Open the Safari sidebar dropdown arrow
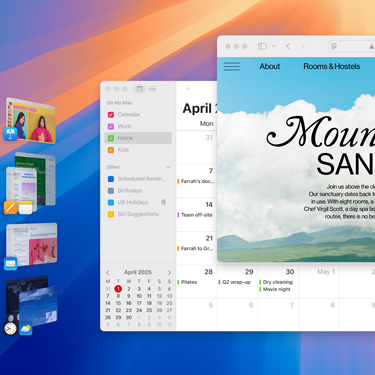This screenshot has height=375, width=375. (274, 46)
